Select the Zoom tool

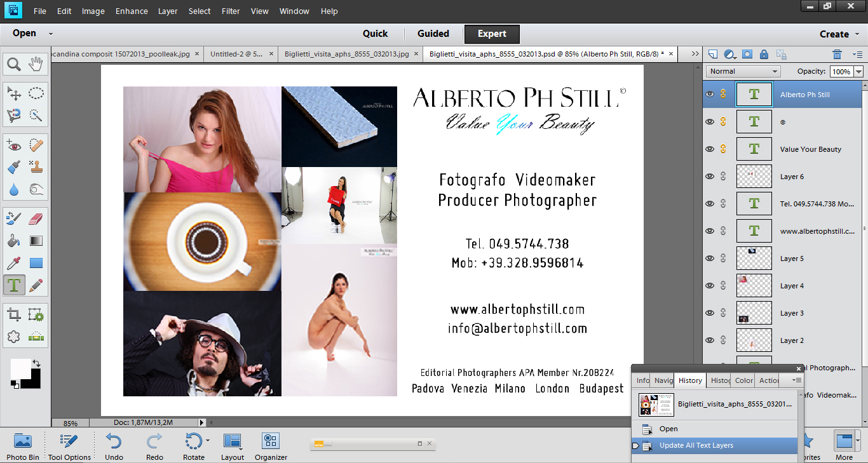click(x=15, y=64)
